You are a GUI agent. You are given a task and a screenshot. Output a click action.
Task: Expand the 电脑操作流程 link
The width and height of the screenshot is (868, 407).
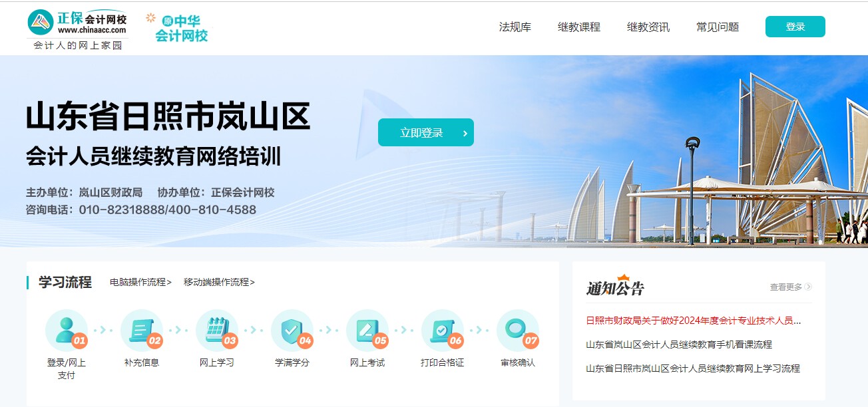[140, 282]
